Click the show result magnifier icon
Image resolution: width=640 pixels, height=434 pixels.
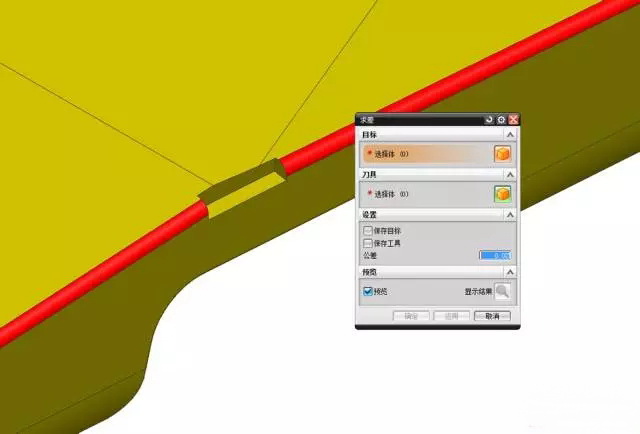coord(502,292)
